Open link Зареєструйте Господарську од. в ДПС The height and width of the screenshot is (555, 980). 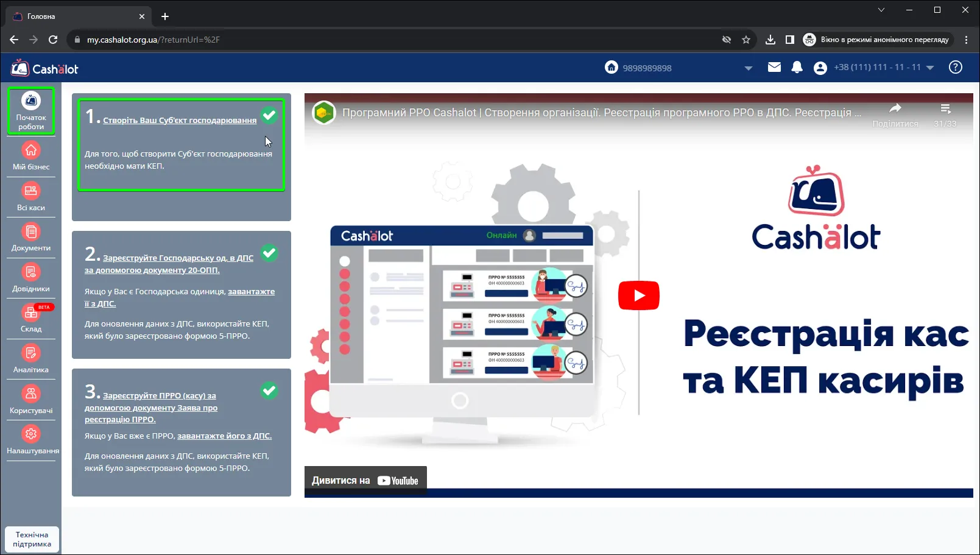pyautogui.click(x=169, y=264)
